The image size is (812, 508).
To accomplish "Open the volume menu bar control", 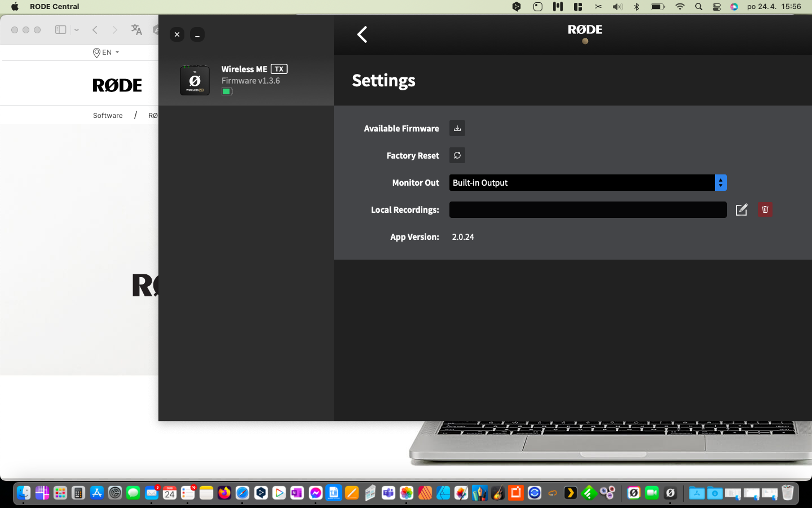I will [618, 7].
